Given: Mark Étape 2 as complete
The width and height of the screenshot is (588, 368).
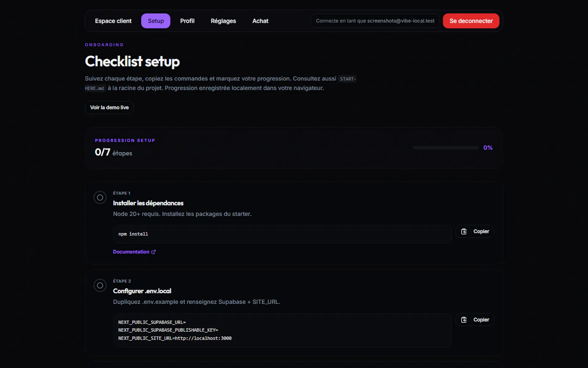Looking at the screenshot, I should tap(100, 286).
